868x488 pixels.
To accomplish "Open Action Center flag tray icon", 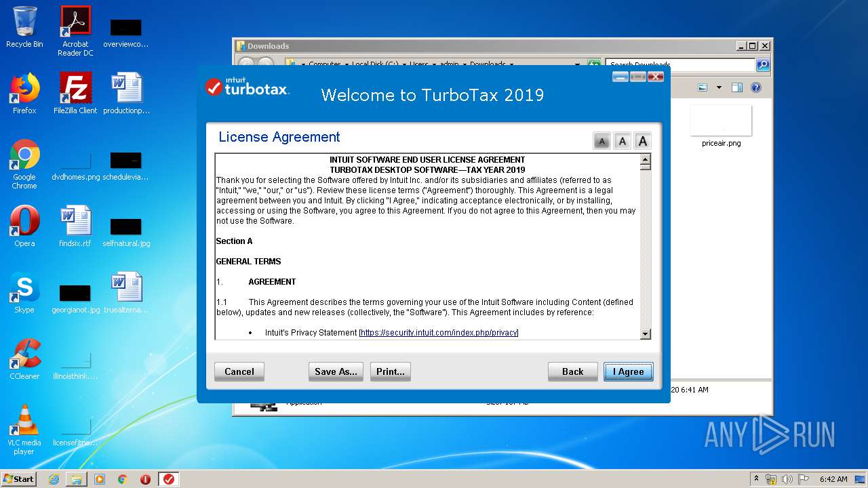I will pos(804,479).
